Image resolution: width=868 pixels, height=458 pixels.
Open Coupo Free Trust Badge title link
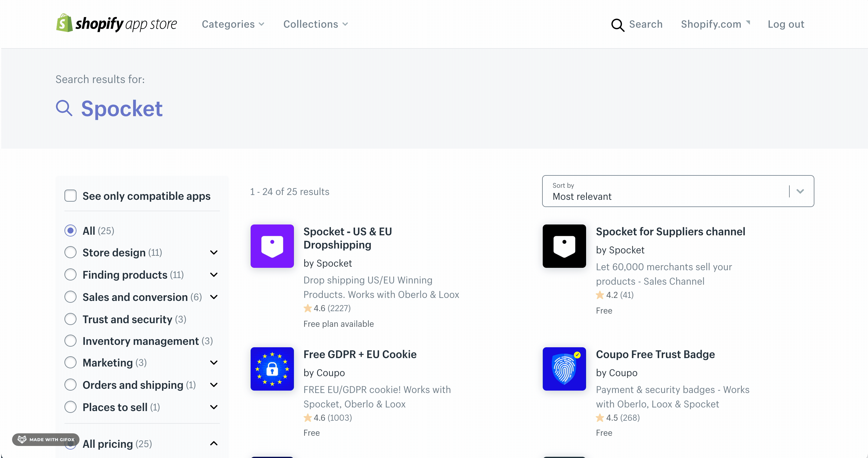coord(655,354)
